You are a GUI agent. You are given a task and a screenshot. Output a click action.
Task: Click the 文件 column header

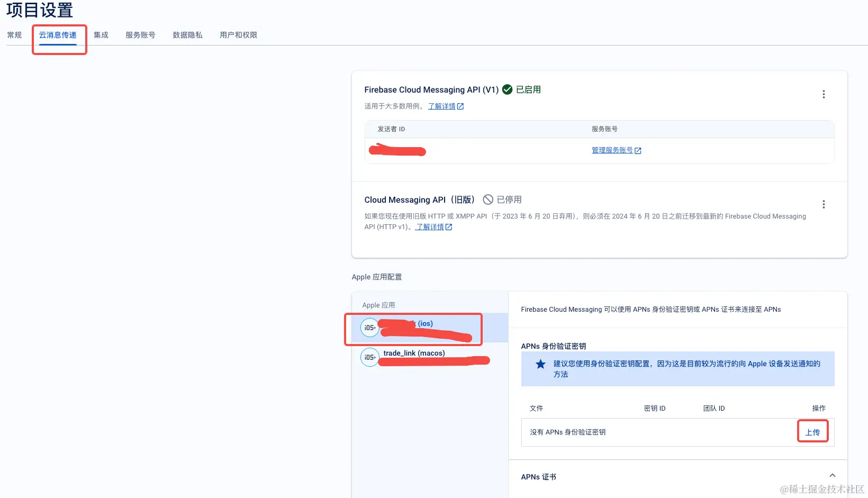click(x=536, y=409)
